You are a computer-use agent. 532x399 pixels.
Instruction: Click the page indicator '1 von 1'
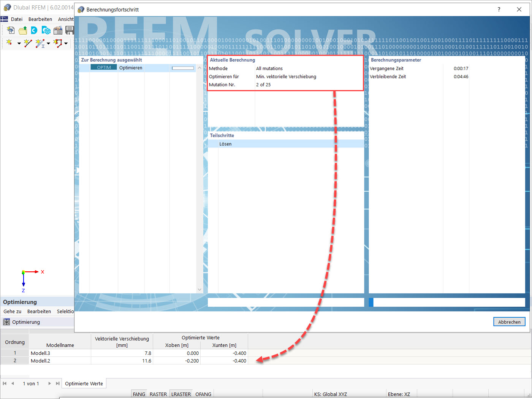tap(31, 383)
